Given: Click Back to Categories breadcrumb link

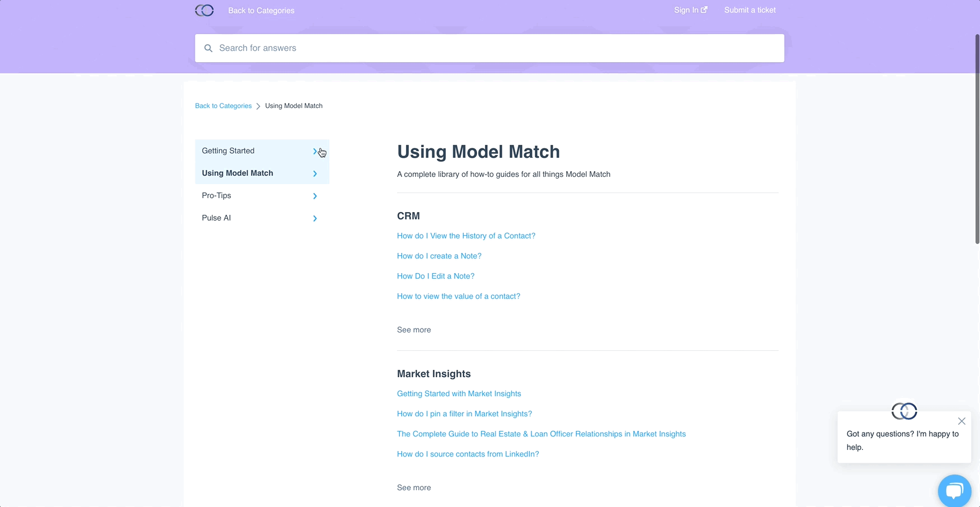Looking at the screenshot, I should [223, 106].
